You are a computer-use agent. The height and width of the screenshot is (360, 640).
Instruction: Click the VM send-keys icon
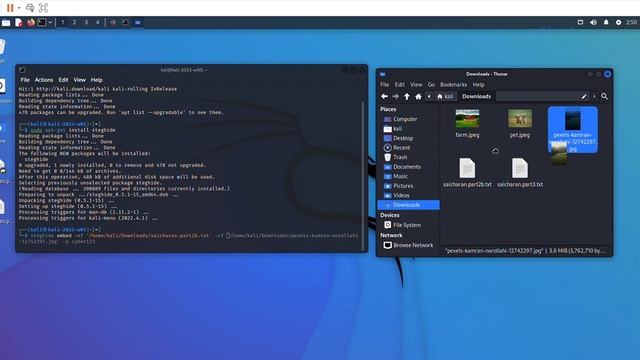pyautogui.click(x=30, y=7)
